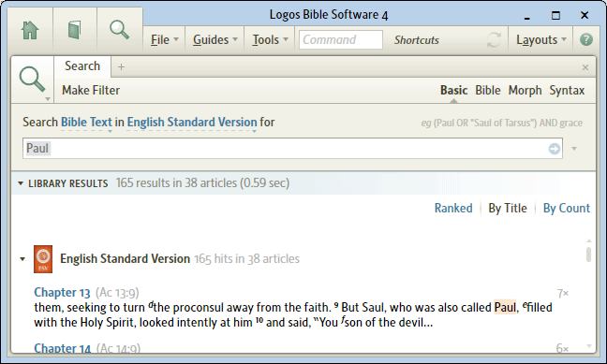
Task: Run search with the blue arrow button
Action: pyautogui.click(x=555, y=149)
